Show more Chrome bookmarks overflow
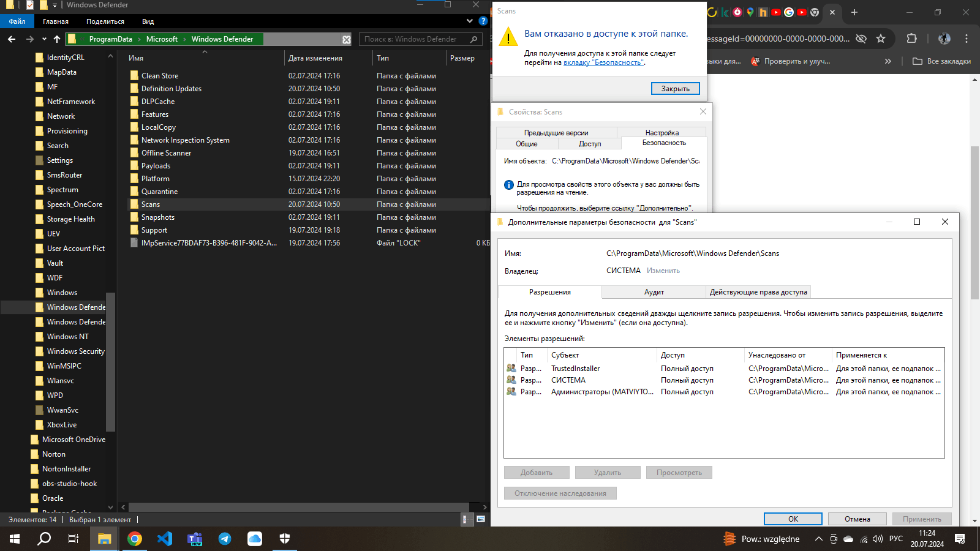The image size is (980, 551). pyautogui.click(x=888, y=61)
